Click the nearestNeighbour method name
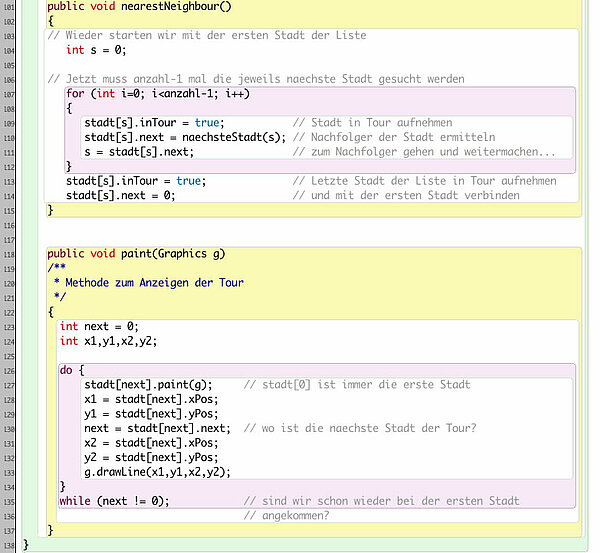Screen dimensions: 600x553 pos(177,6)
